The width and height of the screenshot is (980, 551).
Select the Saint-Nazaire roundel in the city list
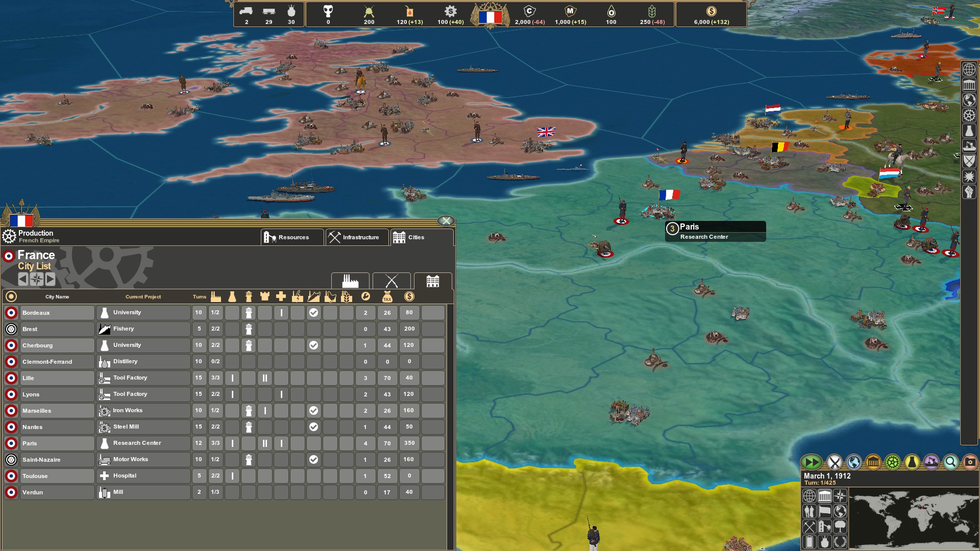pos(11,460)
